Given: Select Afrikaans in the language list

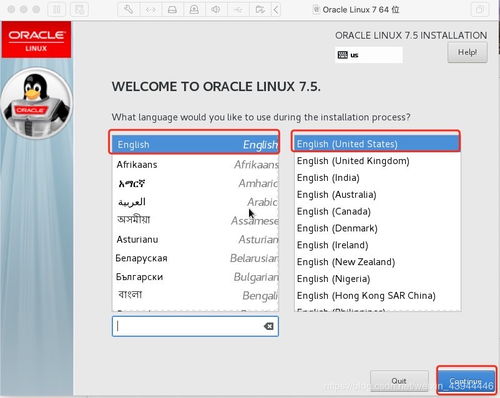Looking at the screenshot, I should tap(196, 164).
